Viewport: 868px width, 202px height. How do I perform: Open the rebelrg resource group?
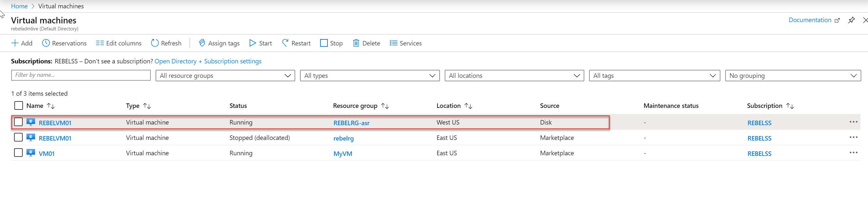343,138
